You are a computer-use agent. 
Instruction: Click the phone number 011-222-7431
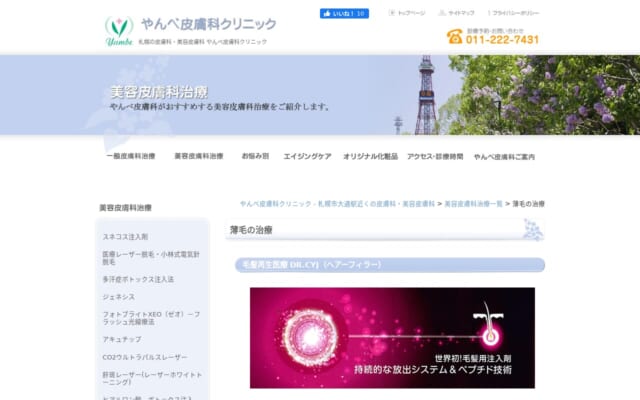point(502,40)
